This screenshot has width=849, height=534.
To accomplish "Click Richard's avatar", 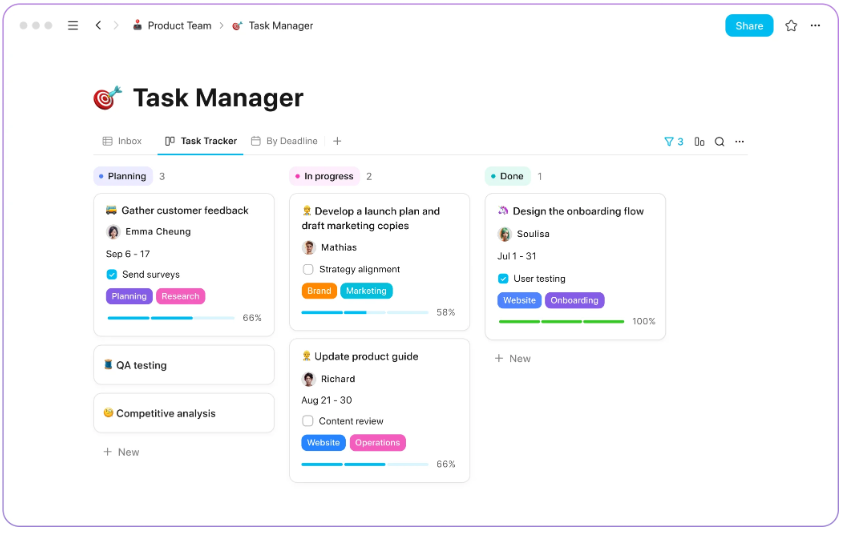I will [309, 379].
